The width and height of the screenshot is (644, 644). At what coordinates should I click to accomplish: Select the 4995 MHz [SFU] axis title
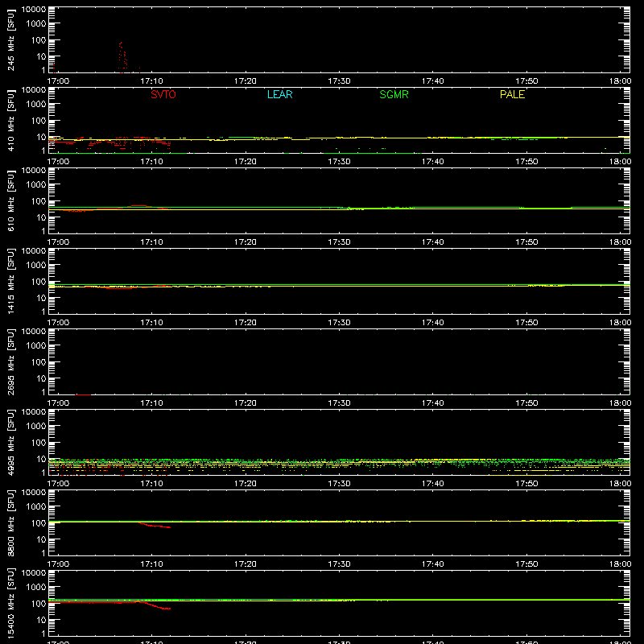(10, 442)
